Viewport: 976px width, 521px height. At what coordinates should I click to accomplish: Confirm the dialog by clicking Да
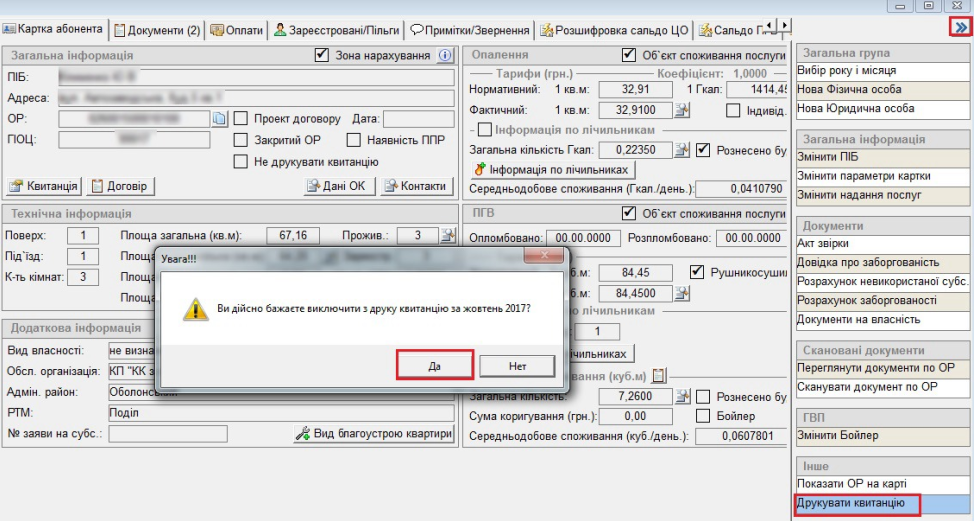pos(434,366)
